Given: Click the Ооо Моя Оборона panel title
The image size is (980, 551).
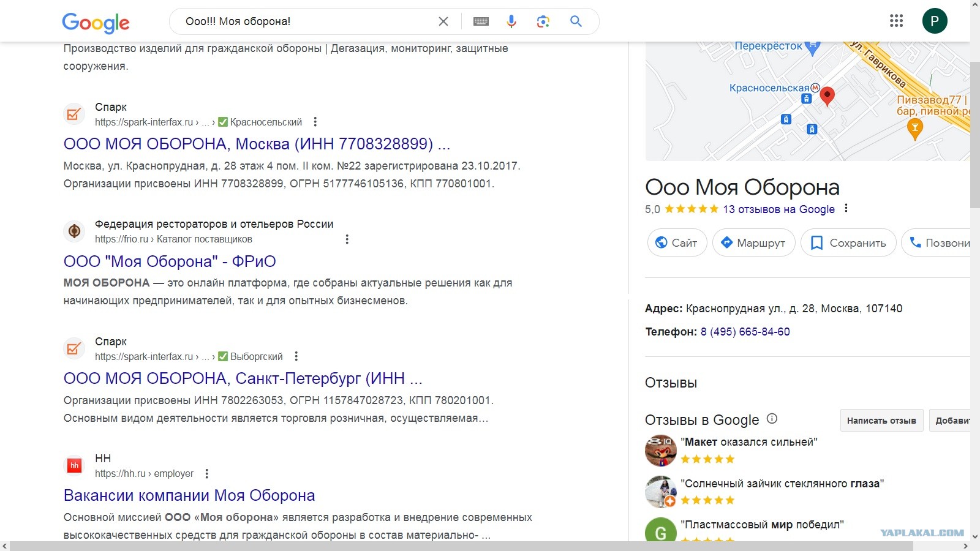Looking at the screenshot, I should [x=742, y=187].
